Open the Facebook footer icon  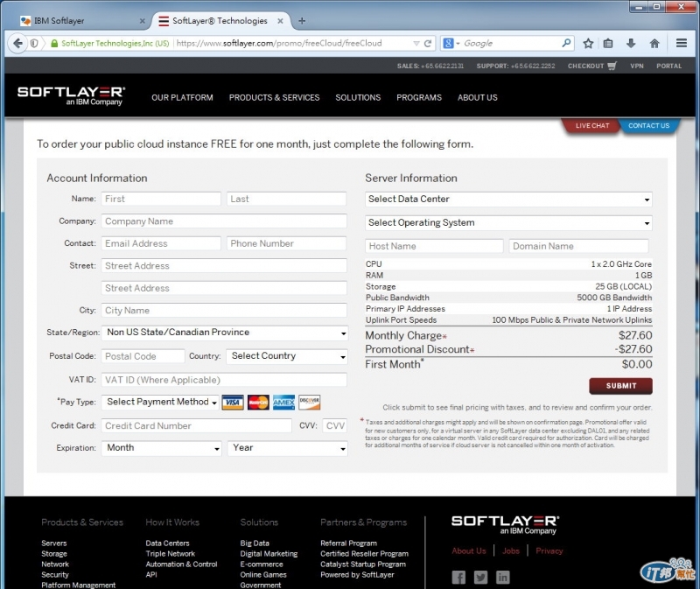[458, 578]
